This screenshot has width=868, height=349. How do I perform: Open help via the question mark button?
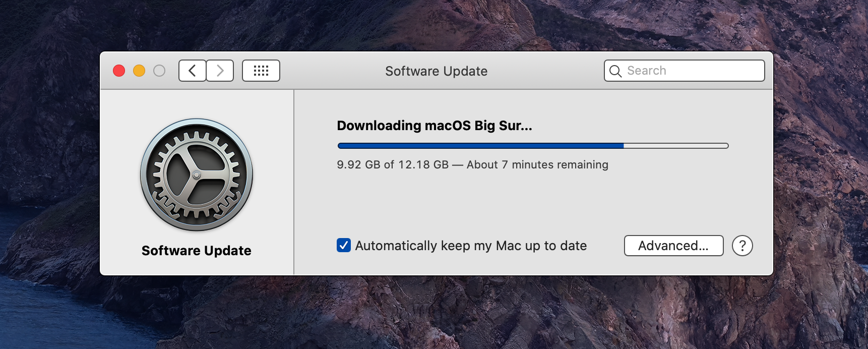pyautogui.click(x=742, y=246)
